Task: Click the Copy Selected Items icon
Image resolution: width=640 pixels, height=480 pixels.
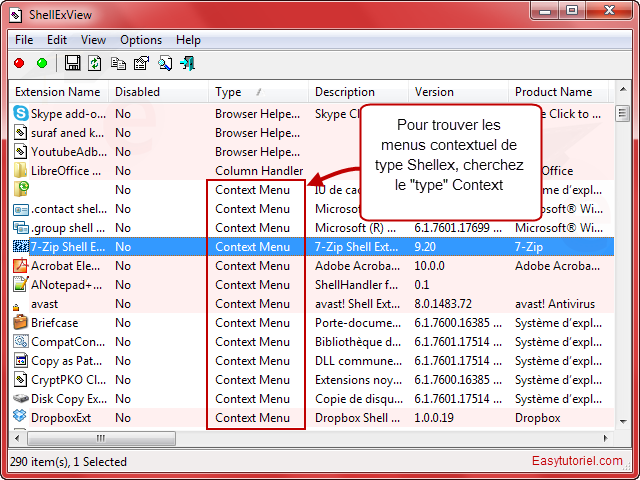Action: tap(118, 63)
